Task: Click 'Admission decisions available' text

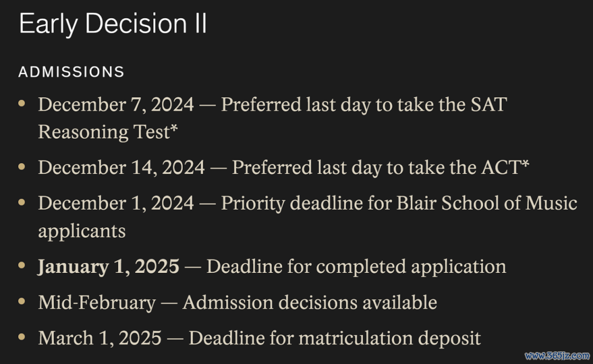Action: pos(310,303)
